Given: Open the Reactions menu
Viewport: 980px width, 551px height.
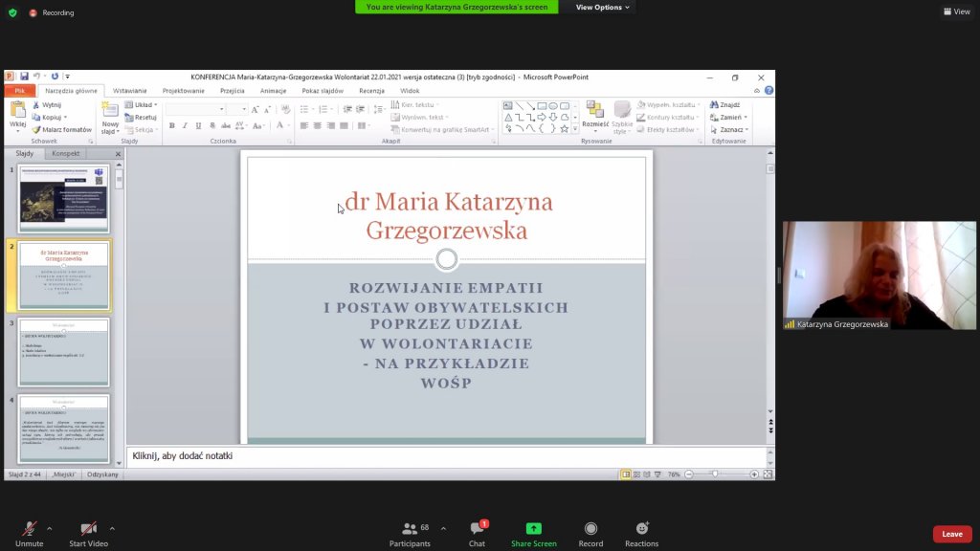Looking at the screenshot, I should tap(642, 534).
